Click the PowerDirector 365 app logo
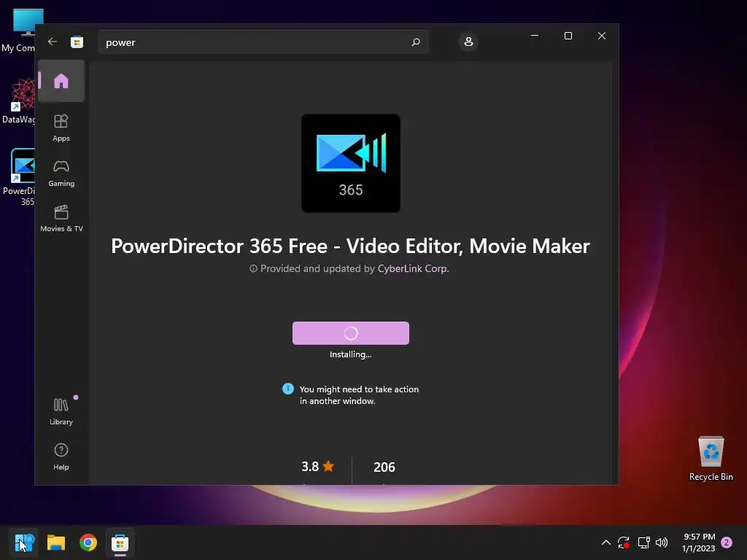The height and width of the screenshot is (560, 747). pyautogui.click(x=351, y=163)
